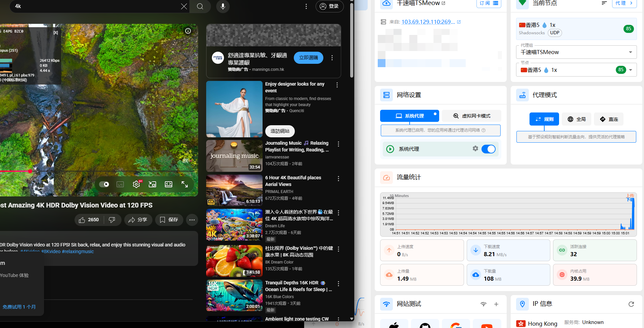Select the 系统代理 tab in 网络设置
This screenshot has width=644, height=328.
[x=409, y=116]
